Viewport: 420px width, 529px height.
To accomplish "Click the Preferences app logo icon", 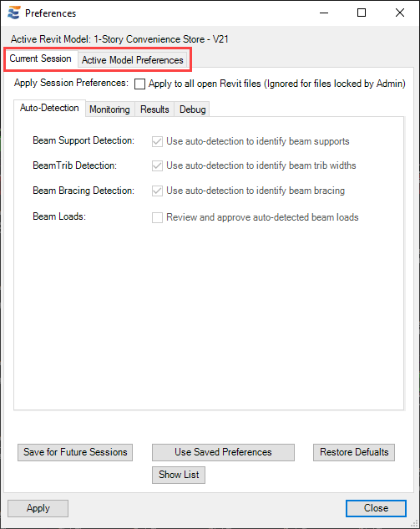I will [x=14, y=13].
